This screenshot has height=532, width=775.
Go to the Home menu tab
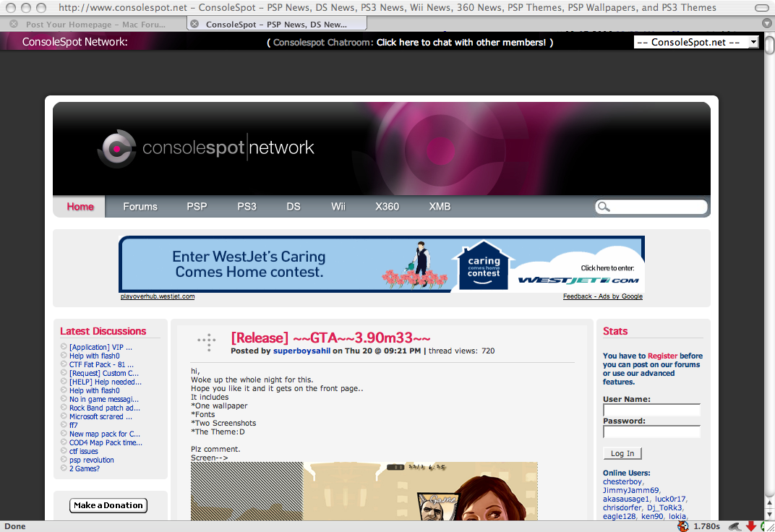[80, 207]
